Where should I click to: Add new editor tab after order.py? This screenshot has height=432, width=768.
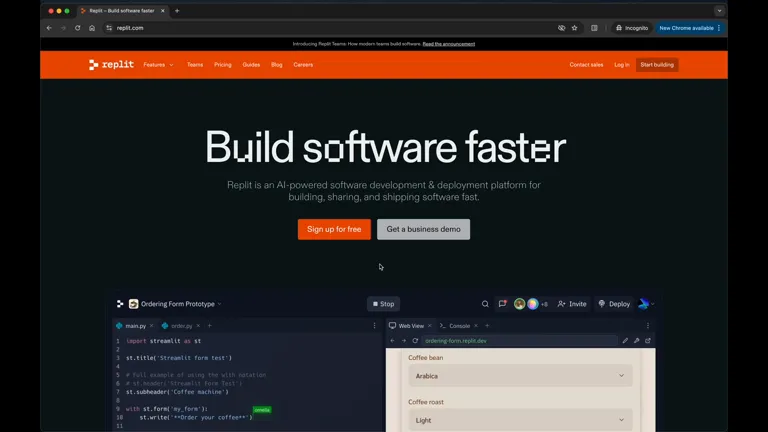click(x=210, y=326)
